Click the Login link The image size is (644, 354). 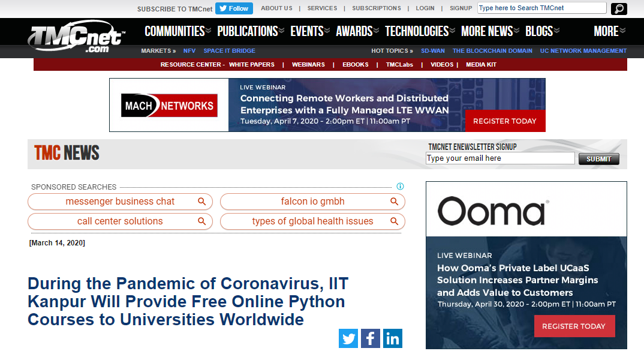tap(425, 8)
